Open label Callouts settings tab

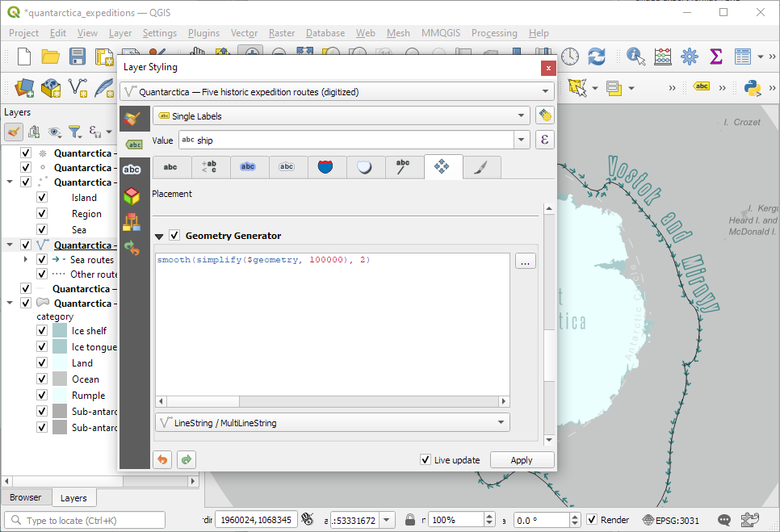pos(403,167)
